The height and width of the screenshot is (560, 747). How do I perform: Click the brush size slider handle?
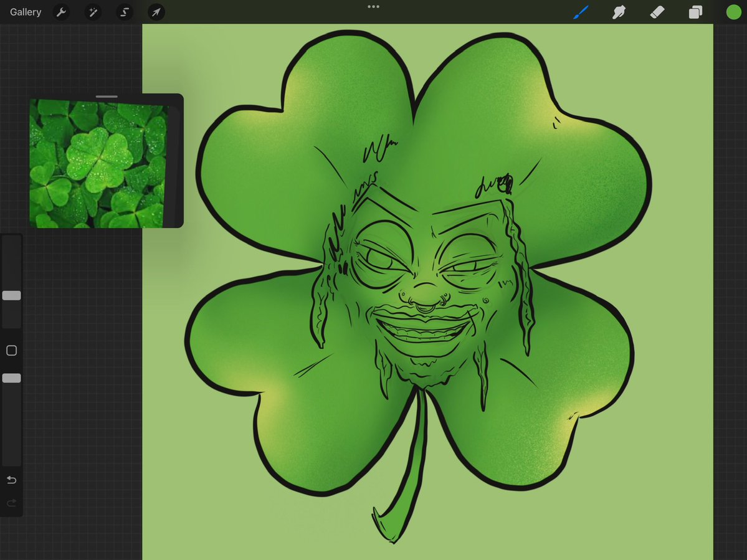[11, 295]
